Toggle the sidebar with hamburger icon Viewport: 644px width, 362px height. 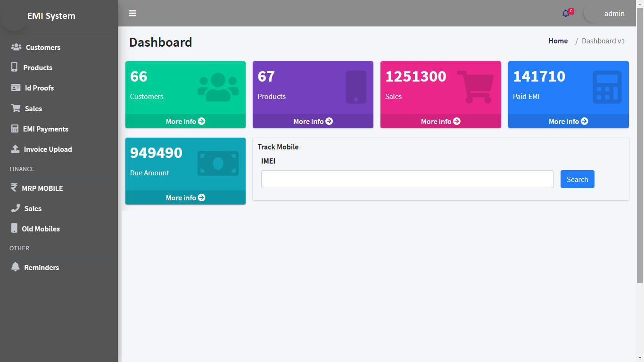click(x=132, y=13)
